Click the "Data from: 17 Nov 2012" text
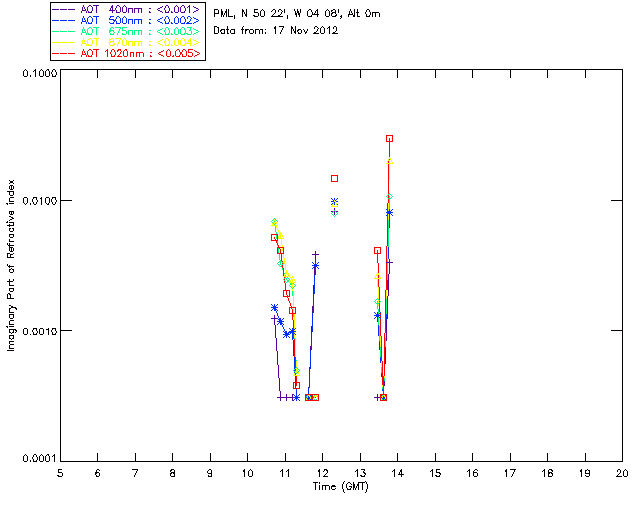The image size is (640, 512). (276, 31)
